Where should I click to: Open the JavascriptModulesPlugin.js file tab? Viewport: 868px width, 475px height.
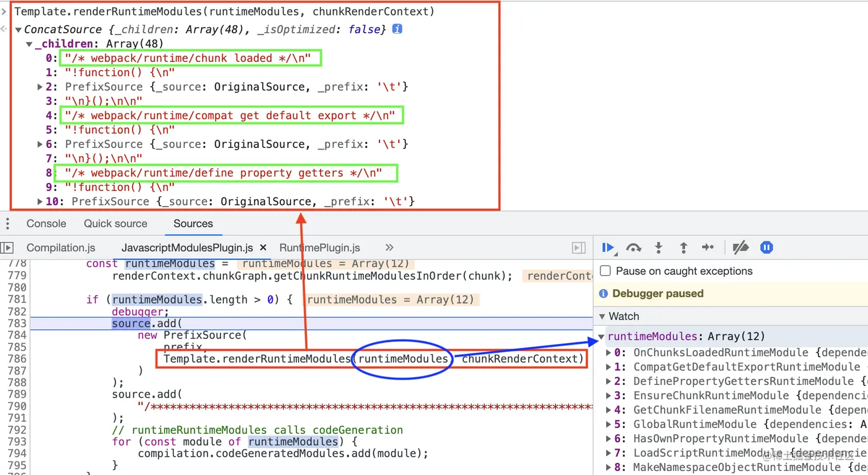click(187, 248)
